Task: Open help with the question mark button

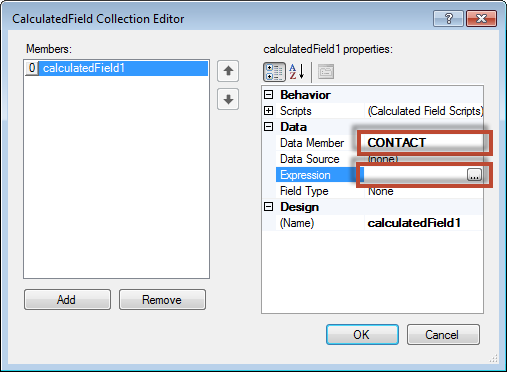Action: click(448, 18)
